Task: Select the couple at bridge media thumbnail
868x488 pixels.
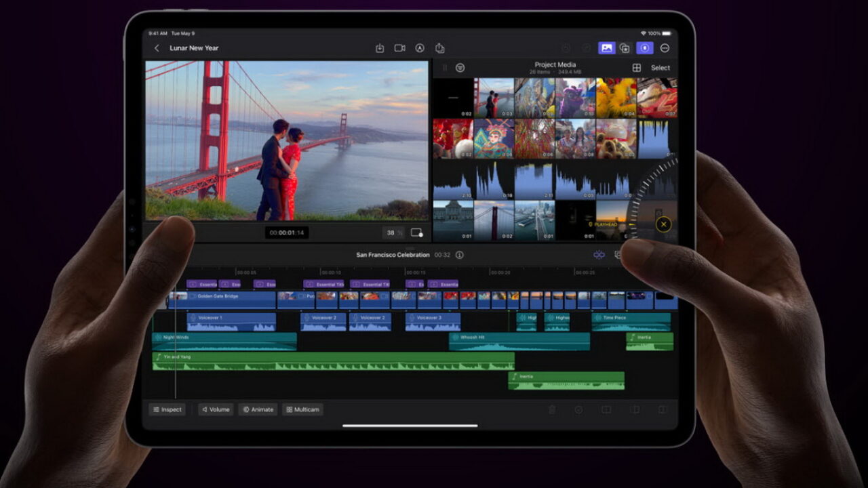Action: coord(494,98)
